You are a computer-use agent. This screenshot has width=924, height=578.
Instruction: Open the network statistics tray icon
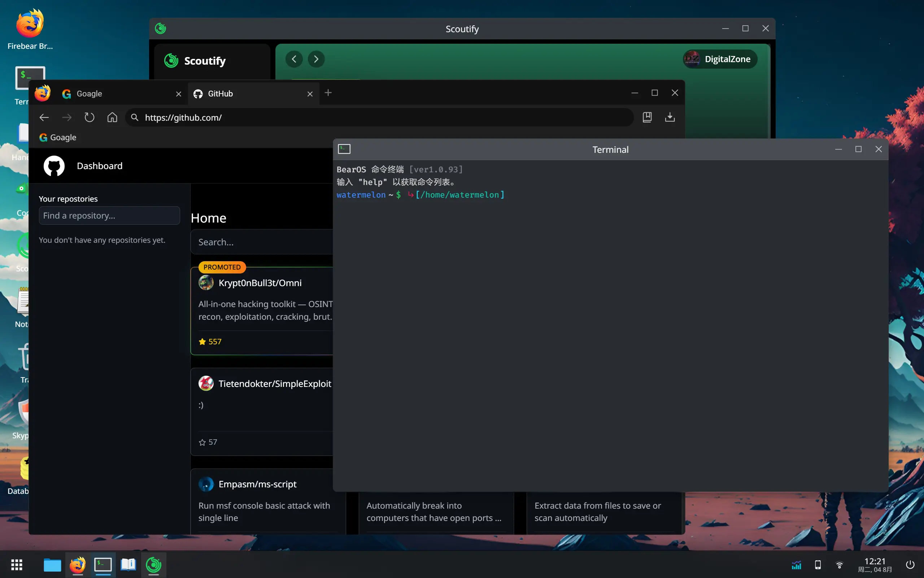(x=796, y=565)
